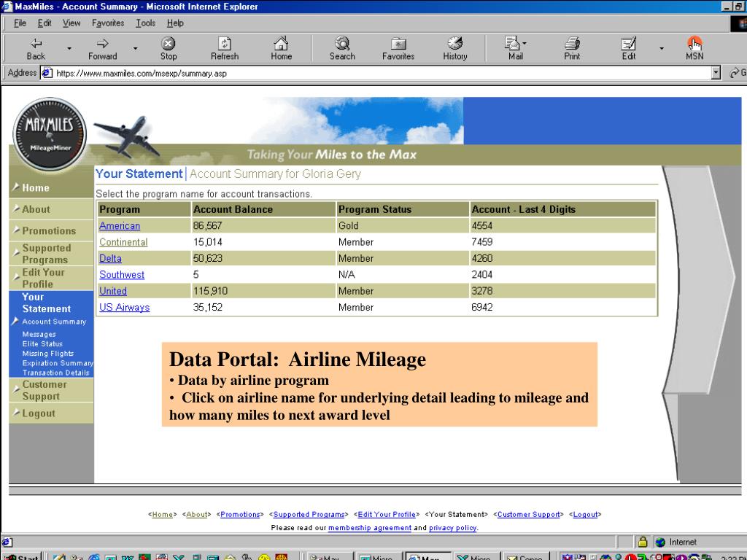
Task: Expand the Forward button history dropdown arrow
Action: coord(135,49)
